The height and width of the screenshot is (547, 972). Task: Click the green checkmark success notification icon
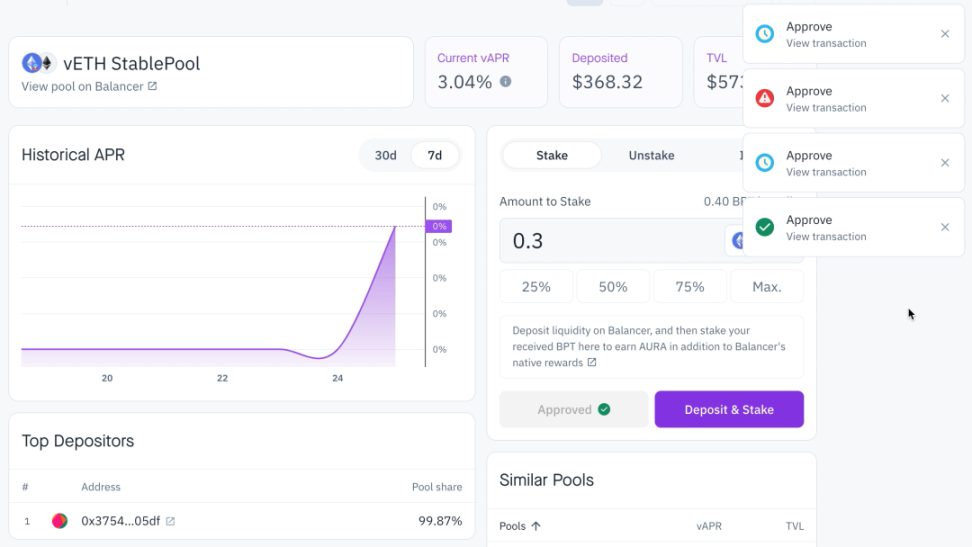click(x=764, y=227)
